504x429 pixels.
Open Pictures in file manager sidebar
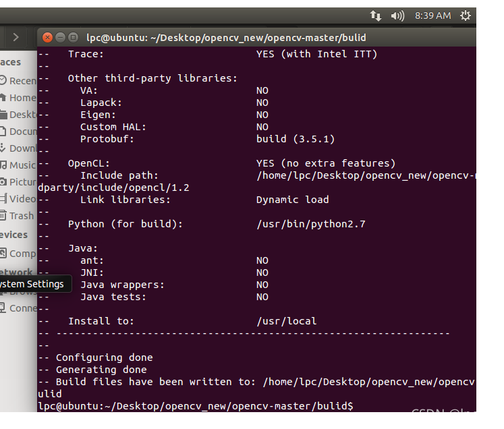[x=18, y=182]
